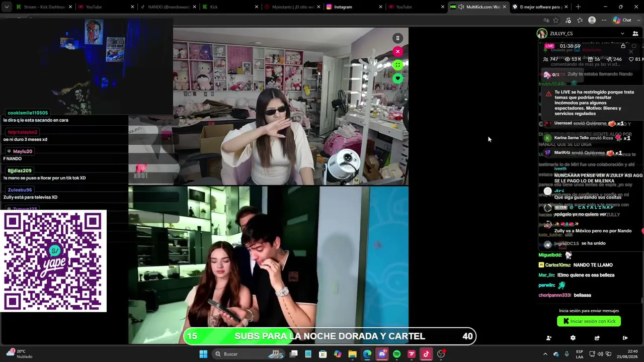Switch to the NANDO TikTok browser tab
Image resolution: width=644 pixels, height=362 pixels.
[168, 7]
